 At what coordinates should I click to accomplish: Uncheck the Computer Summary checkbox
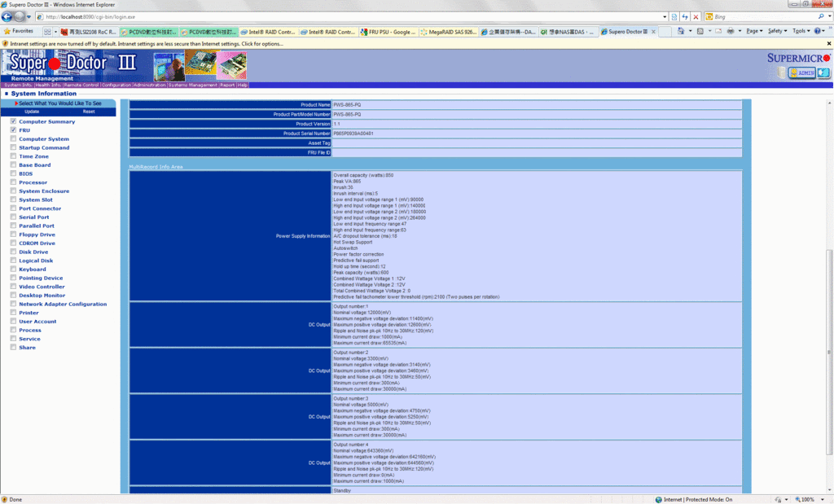point(13,121)
